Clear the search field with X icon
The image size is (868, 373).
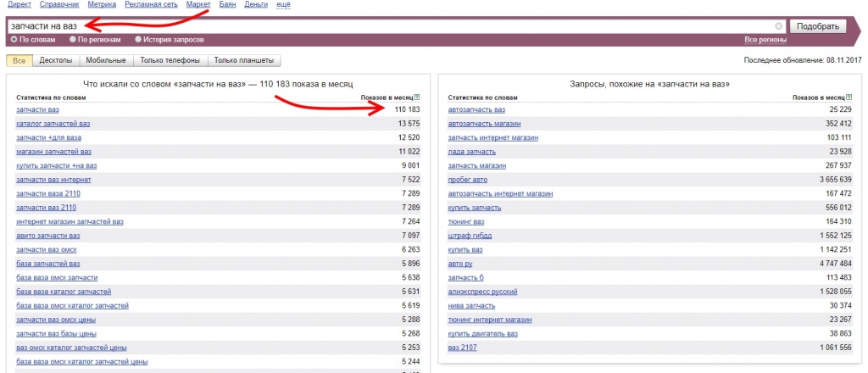tap(779, 26)
